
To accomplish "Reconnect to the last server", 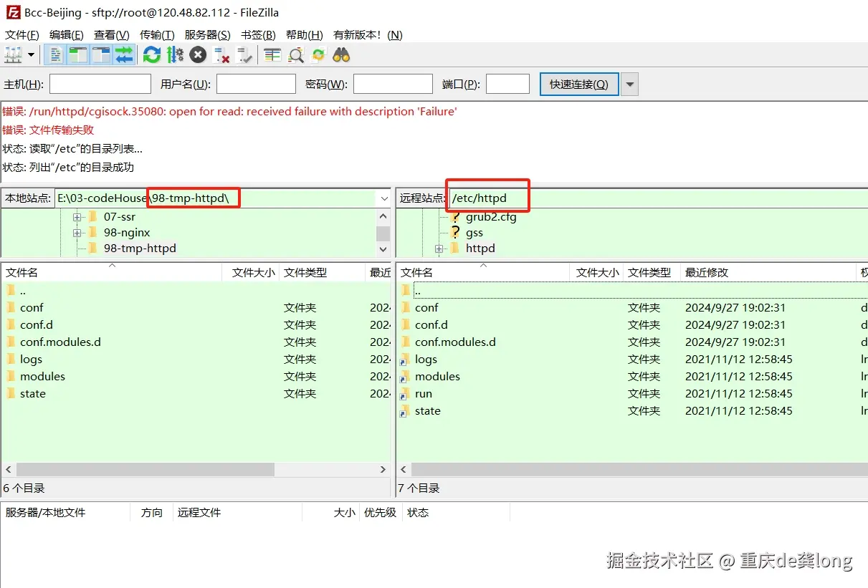I will (246, 54).
